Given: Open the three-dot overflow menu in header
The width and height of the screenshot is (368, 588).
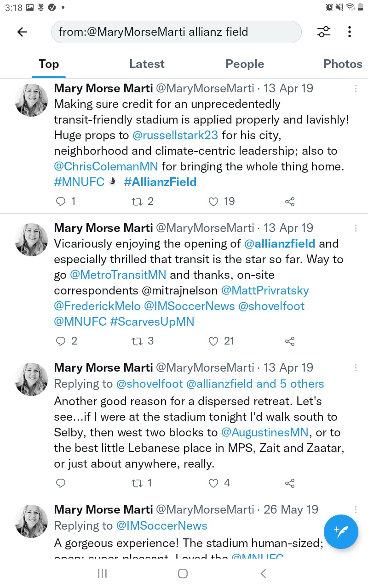Looking at the screenshot, I should pyautogui.click(x=350, y=32).
